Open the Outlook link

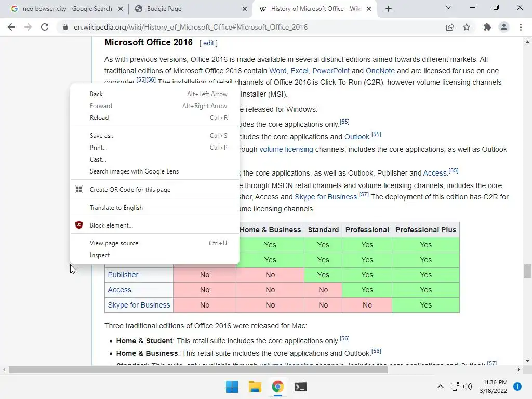(357, 137)
